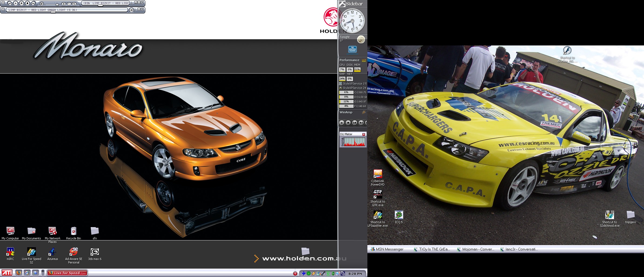Switch to TrOy Is ThE GrEa... conversation
Viewport: 644px width, 277px height.
(x=432, y=249)
